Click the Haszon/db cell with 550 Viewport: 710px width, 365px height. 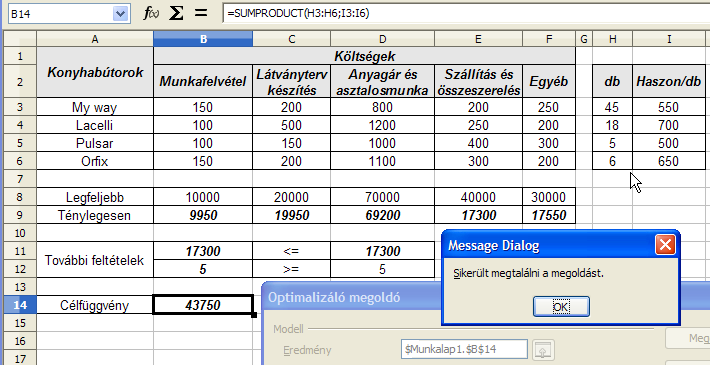[669, 107]
